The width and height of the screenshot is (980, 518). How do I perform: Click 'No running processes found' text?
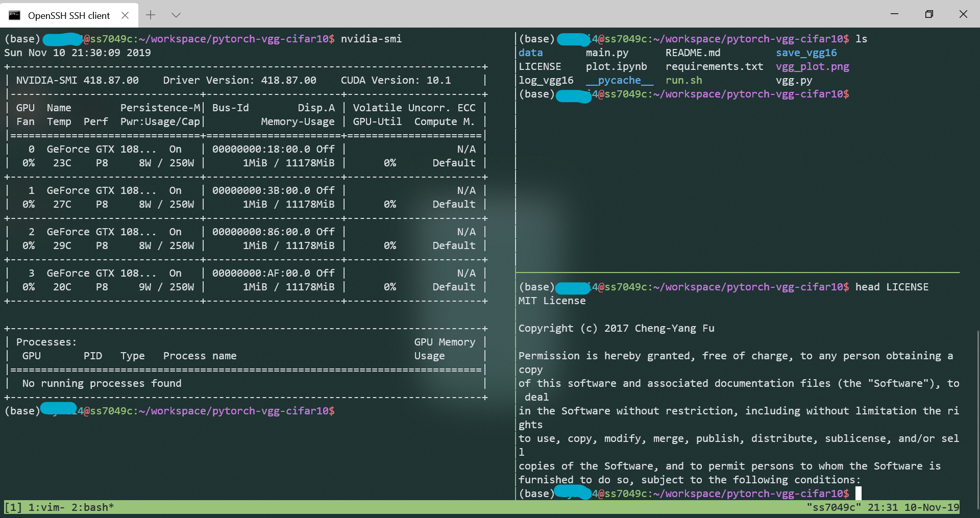click(x=102, y=383)
